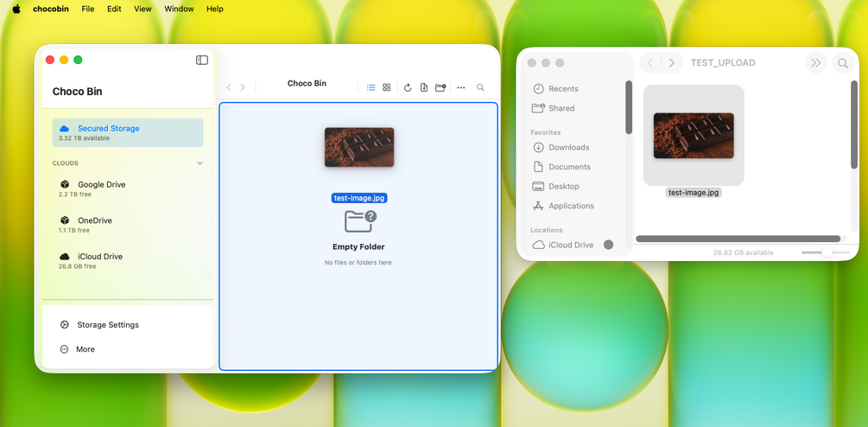Click the Choco Bin search icon
Viewport: 868px width, 427px height.
point(480,87)
